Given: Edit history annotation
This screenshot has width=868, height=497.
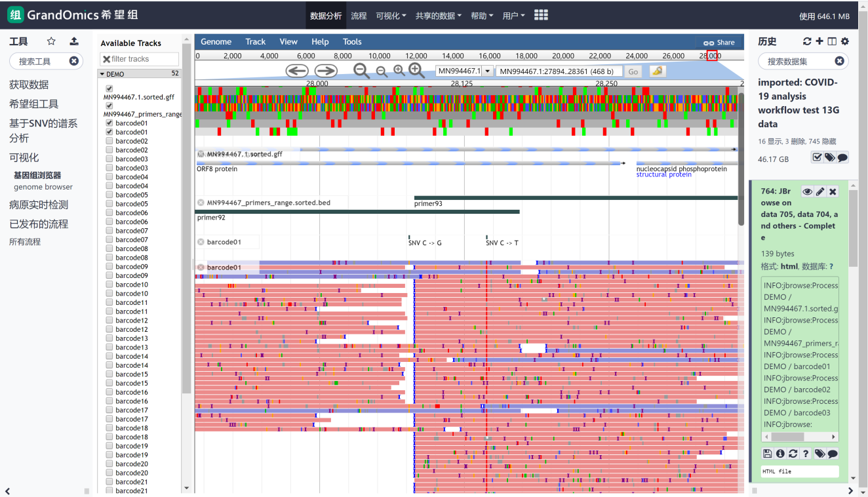Looking at the screenshot, I should click(x=843, y=157).
